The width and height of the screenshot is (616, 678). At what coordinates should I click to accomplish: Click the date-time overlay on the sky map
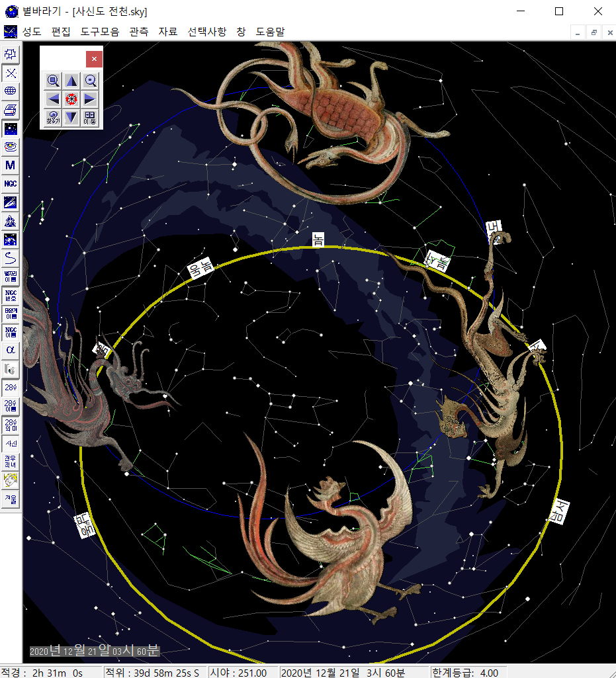(x=95, y=651)
